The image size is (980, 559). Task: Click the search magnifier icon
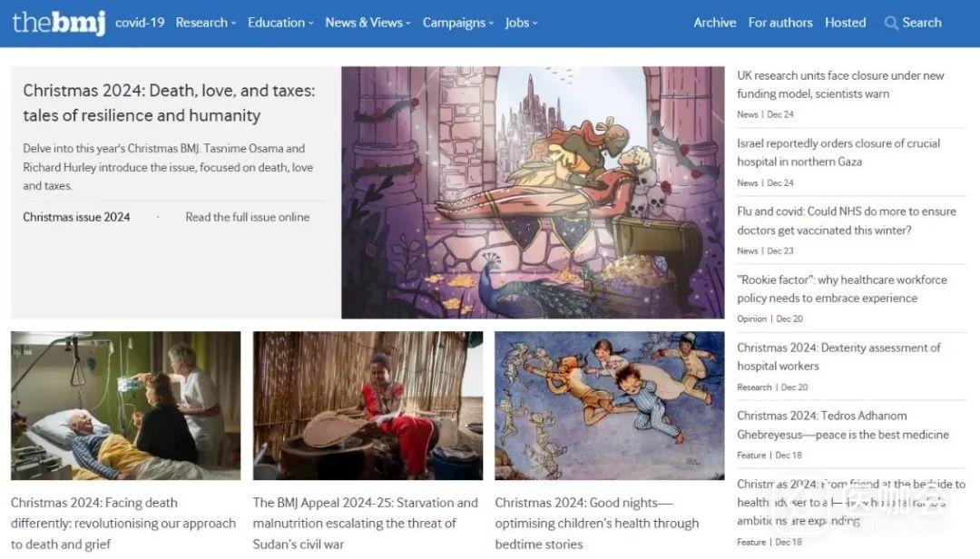[891, 24]
